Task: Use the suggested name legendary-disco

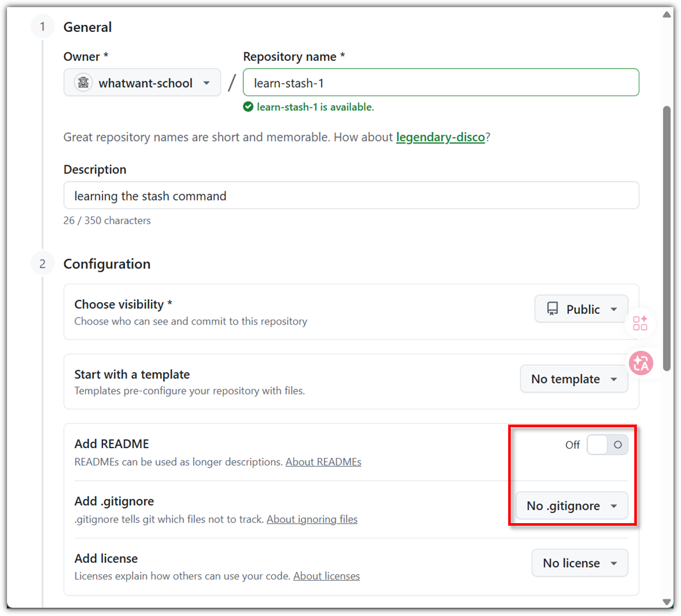Action: pyautogui.click(x=440, y=137)
